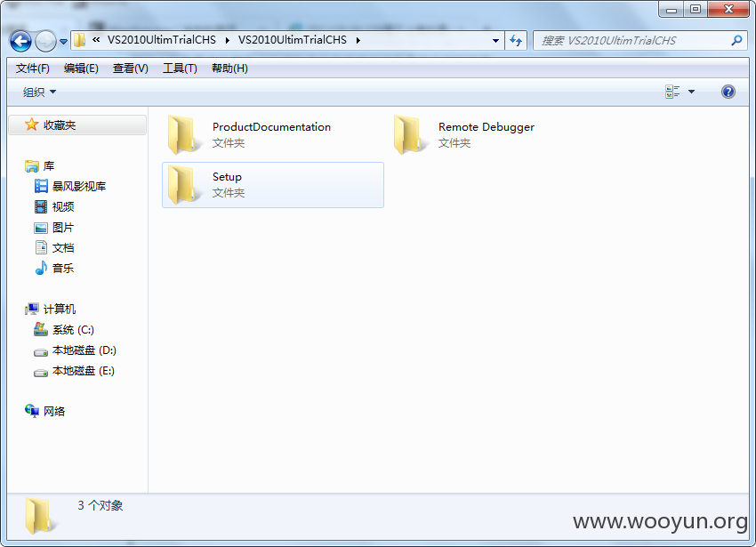Change view using the view icon
756x547 pixels.
[672, 92]
